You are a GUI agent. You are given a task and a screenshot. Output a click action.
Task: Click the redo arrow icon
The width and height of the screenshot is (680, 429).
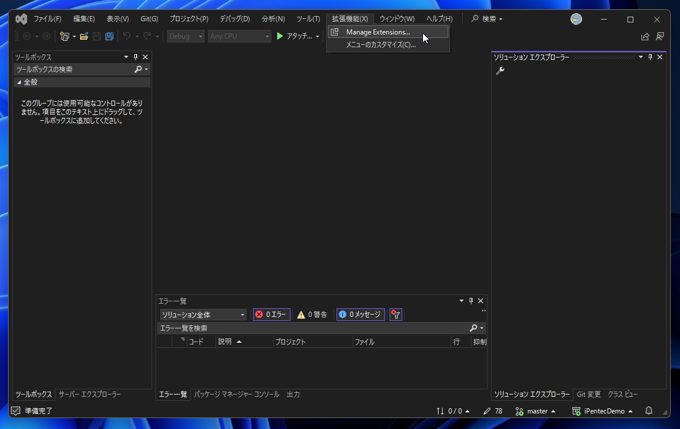(x=147, y=36)
